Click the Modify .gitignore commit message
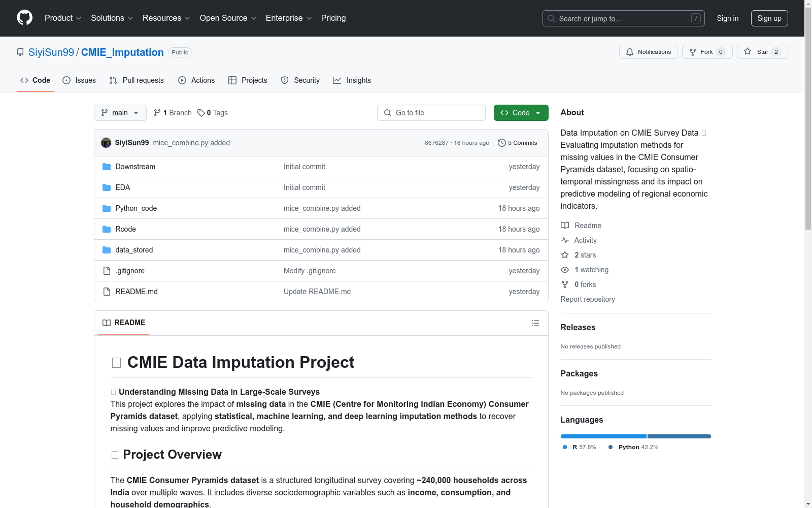The height and width of the screenshot is (508, 812). point(310,271)
